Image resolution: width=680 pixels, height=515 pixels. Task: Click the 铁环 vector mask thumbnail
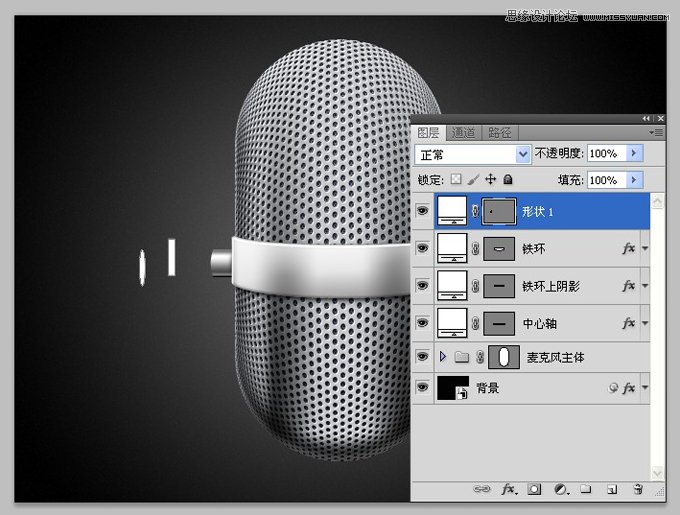click(x=499, y=249)
